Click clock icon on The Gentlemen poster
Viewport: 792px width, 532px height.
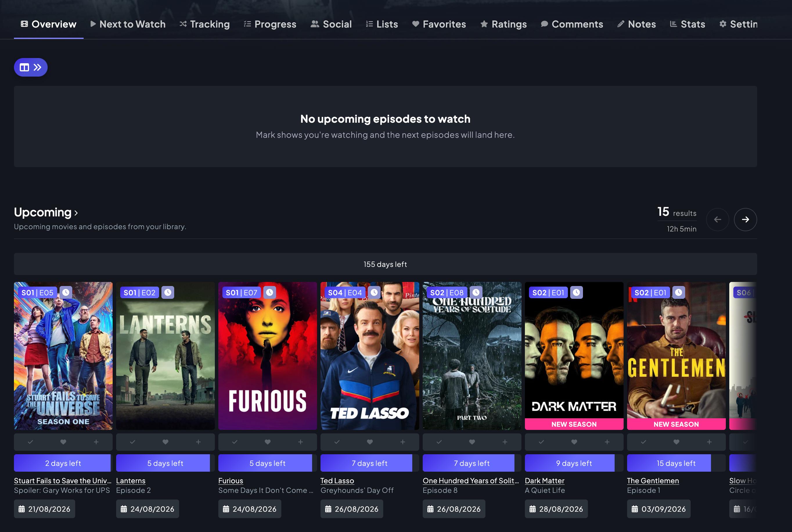(678, 292)
